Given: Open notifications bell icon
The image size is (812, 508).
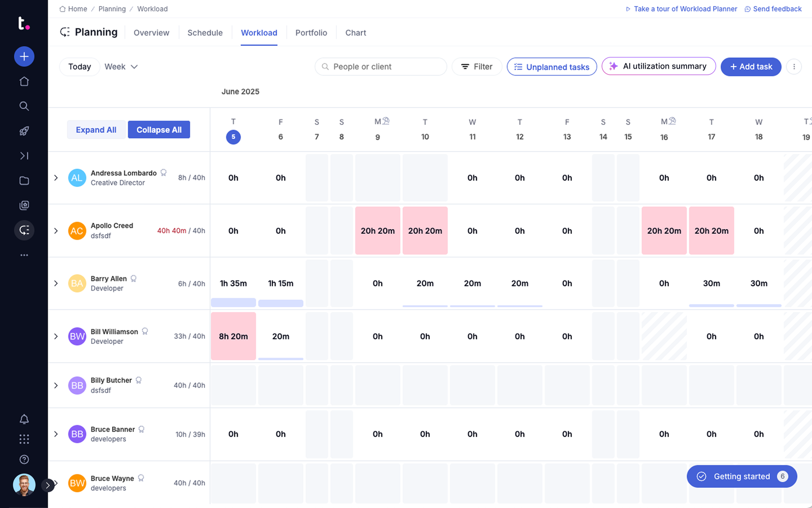Looking at the screenshot, I should point(24,419).
